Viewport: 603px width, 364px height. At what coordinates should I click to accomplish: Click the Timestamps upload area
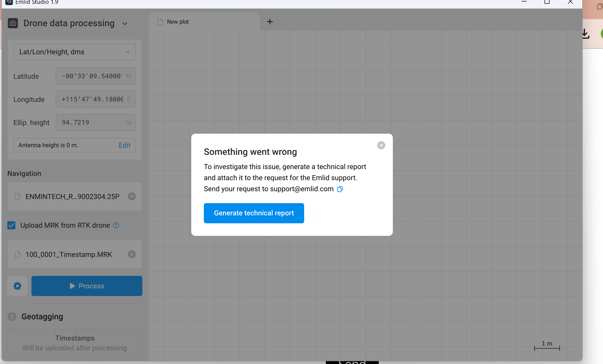click(75, 343)
